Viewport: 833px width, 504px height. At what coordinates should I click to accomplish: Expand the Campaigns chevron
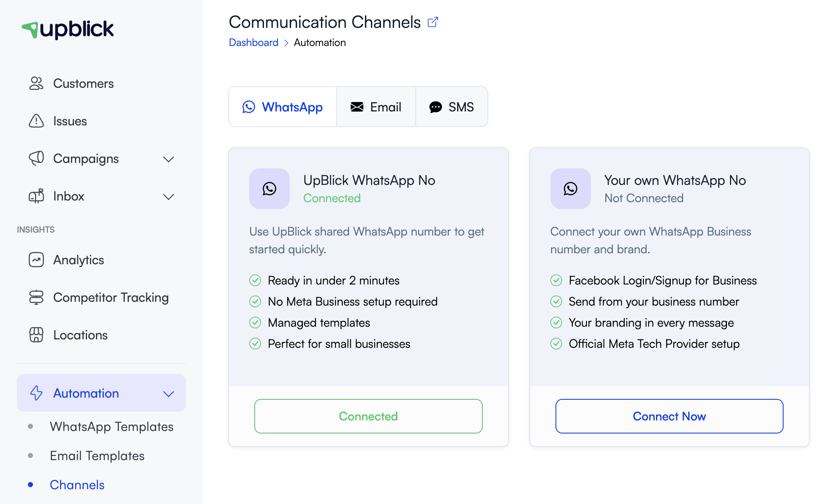click(169, 159)
